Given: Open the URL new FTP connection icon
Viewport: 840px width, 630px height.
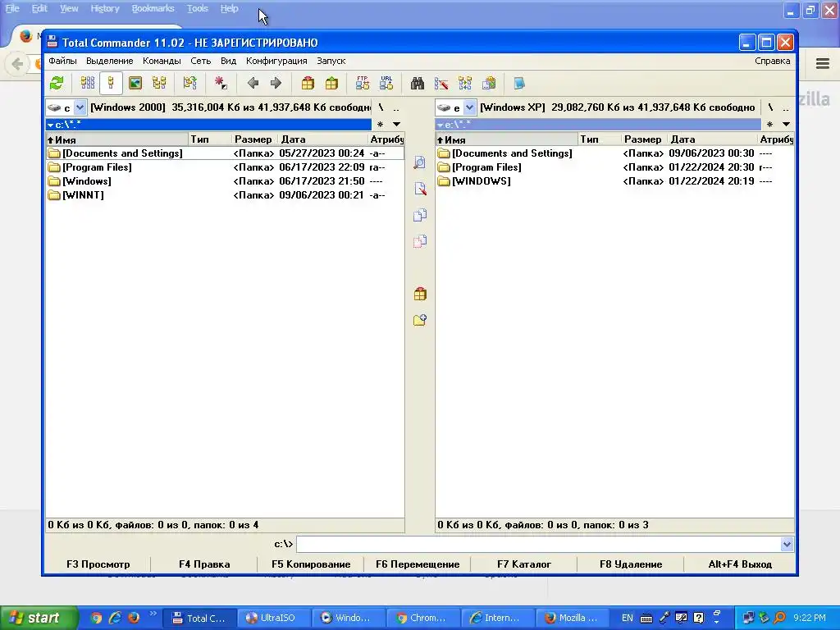Looking at the screenshot, I should [386, 83].
